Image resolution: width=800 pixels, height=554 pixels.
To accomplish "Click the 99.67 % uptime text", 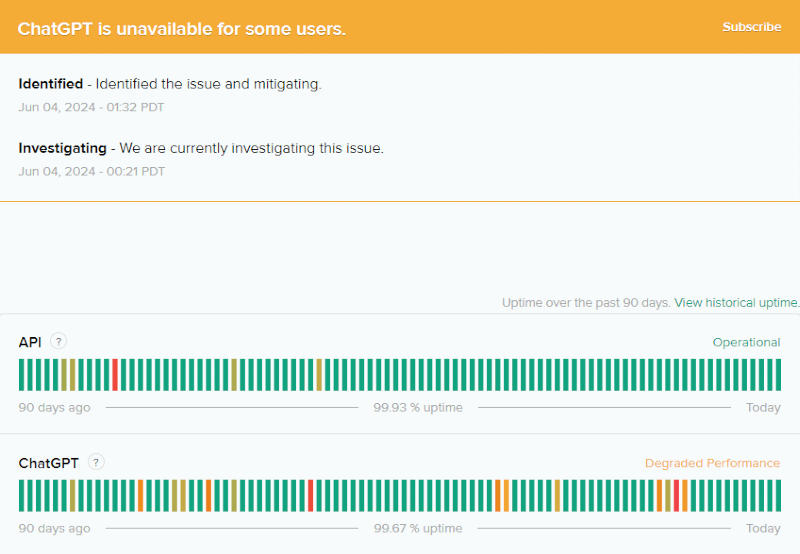I will pyautogui.click(x=418, y=528).
